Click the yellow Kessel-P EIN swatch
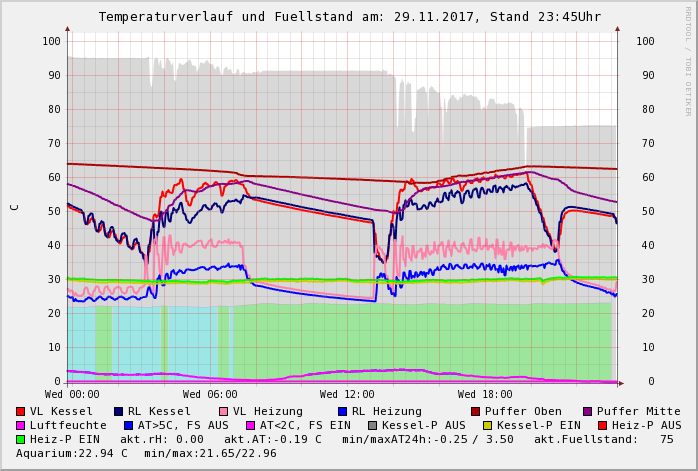This screenshot has width=698, height=471. click(x=487, y=425)
